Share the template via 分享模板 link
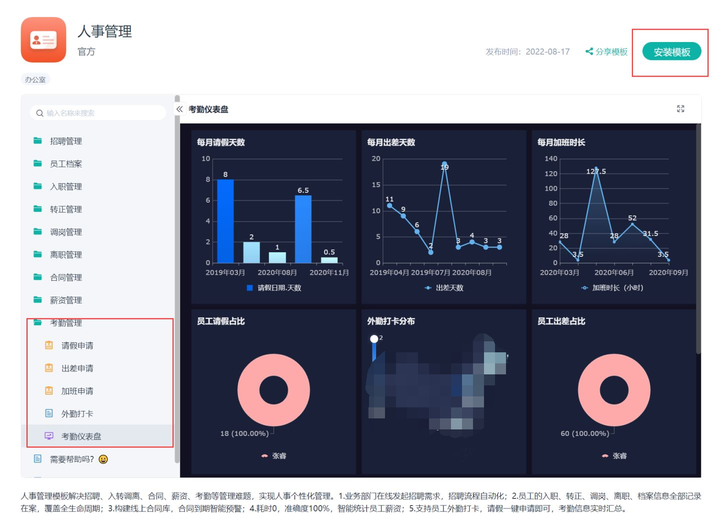This screenshot has width=720, height=520. coord(606,51)
